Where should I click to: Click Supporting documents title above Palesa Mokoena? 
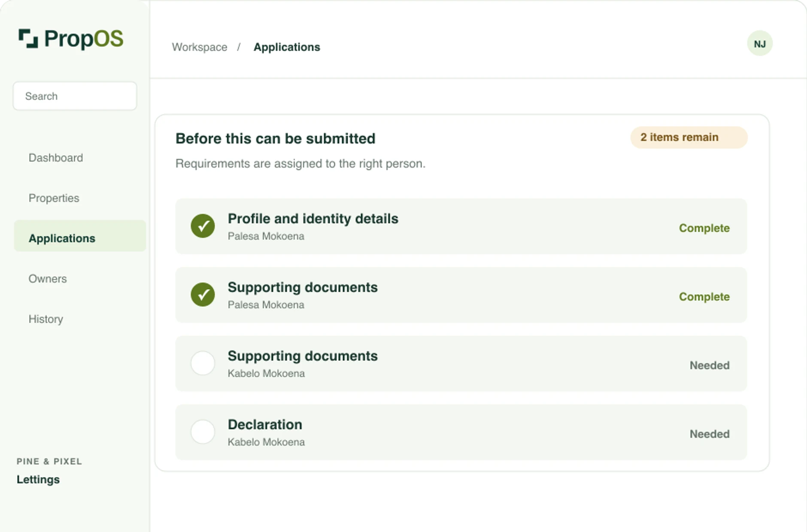pyautogui.click(x=303, y=287)
